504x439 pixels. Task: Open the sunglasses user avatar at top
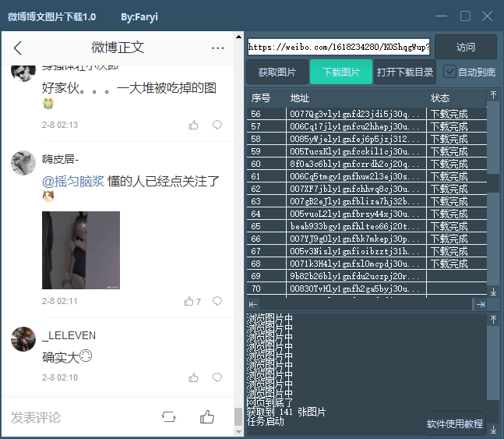pos(23,73)
